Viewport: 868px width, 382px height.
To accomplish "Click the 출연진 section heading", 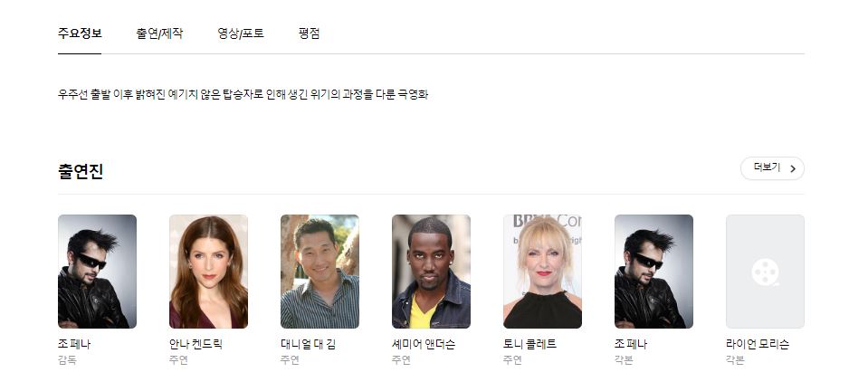I will [x=81, y=172].
